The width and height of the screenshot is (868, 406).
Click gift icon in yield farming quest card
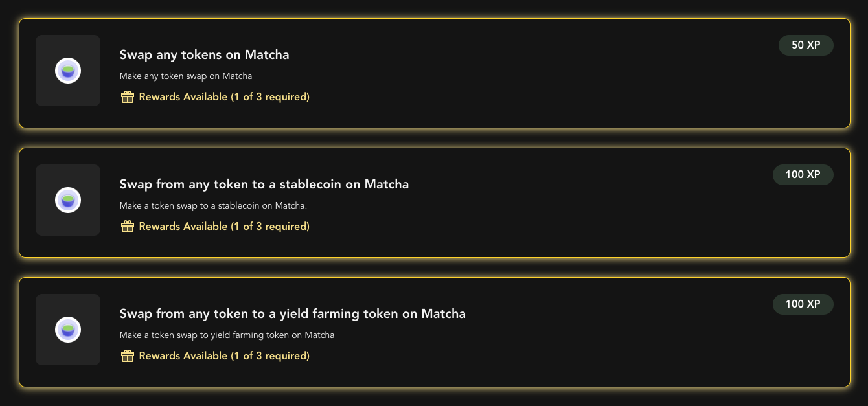128,356
